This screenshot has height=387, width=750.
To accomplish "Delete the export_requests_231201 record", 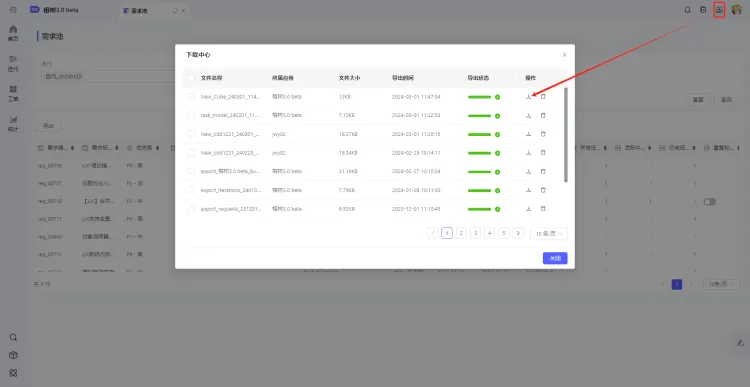I will (543, 209).
